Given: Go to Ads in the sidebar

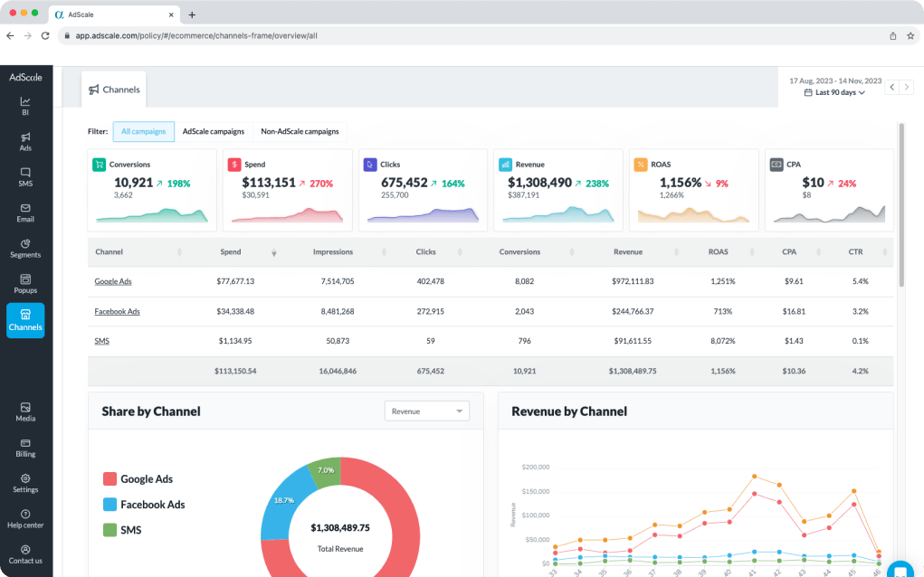Looking at the screenshot, I should [x=25, y=141].
